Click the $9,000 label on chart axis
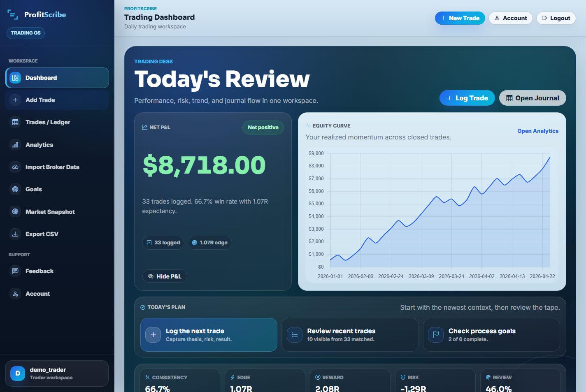Screen dimensions: 586x392 pos(316,153)
